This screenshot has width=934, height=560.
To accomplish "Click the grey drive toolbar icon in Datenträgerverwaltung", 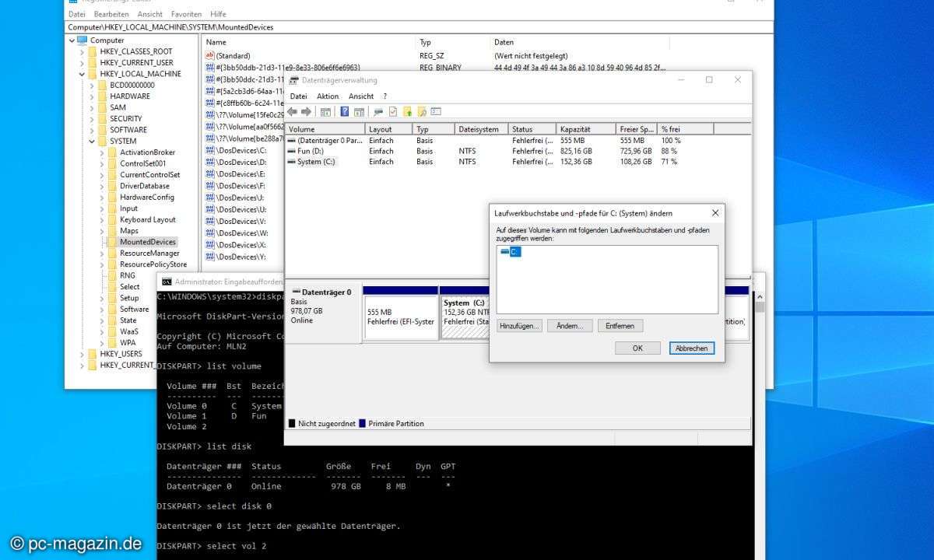I will tap(378, 112).
